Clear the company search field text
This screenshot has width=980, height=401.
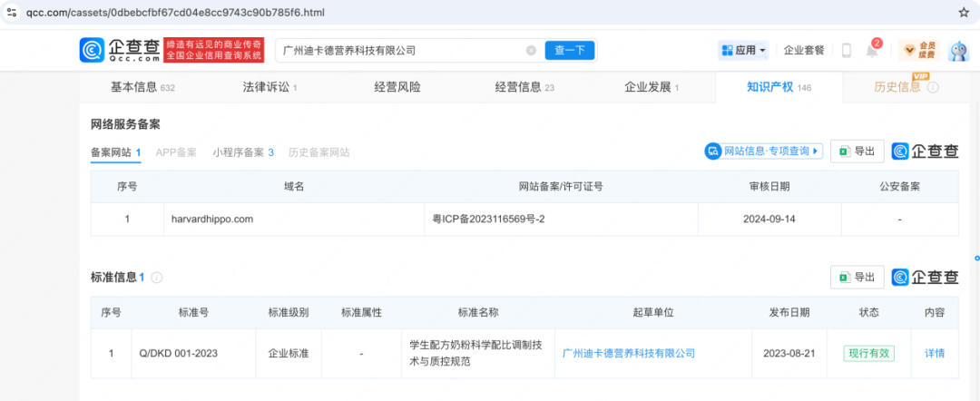(531, 51)
